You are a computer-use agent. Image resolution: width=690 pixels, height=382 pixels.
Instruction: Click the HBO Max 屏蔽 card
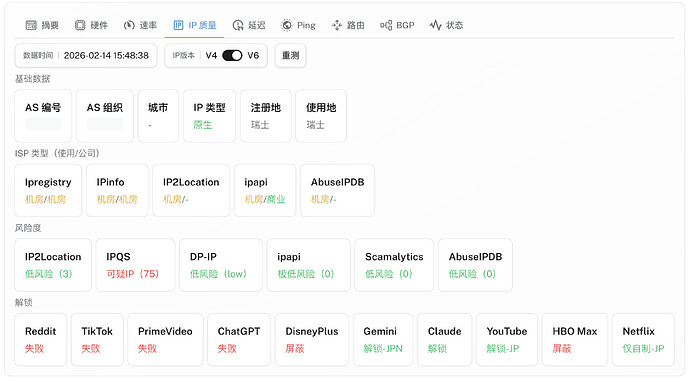(x=575, y=340)
